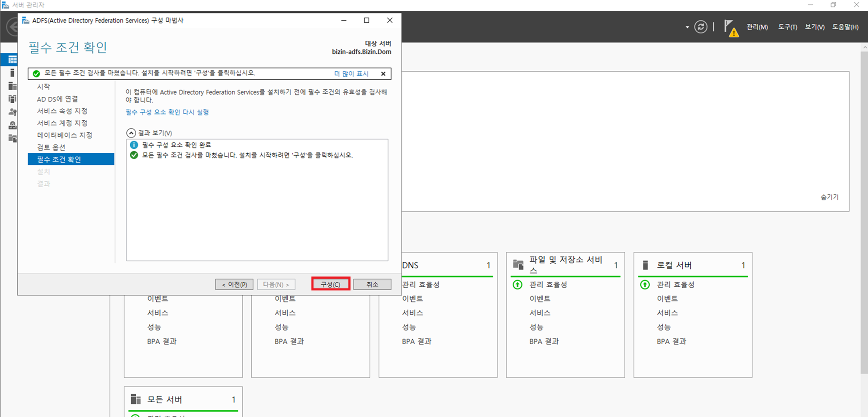Click the 숨기기 link in the welcome panel
Image resolution: width=868 pixels, height=417 pixels.
coord(829,197)
